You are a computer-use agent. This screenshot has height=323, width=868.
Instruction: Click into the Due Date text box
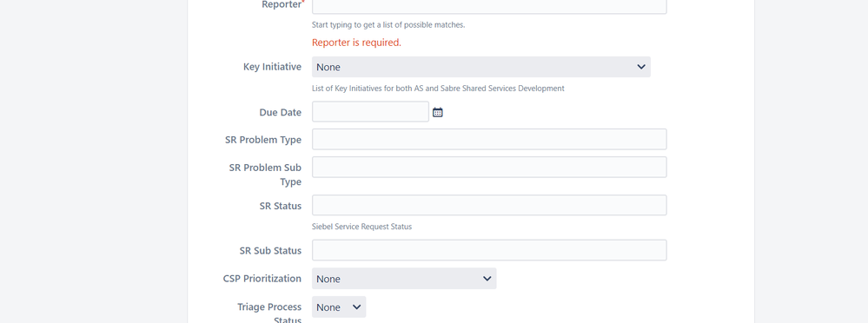pyautogui.click(x=370, y=112)
